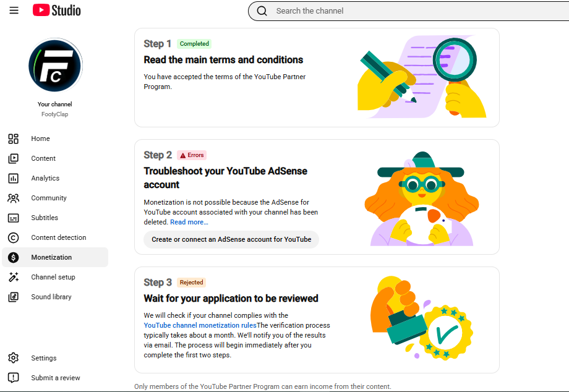The width and height of the screenshot is (569, 392).
Task: Click the Community people icon
Action: [x=14, y=198]
